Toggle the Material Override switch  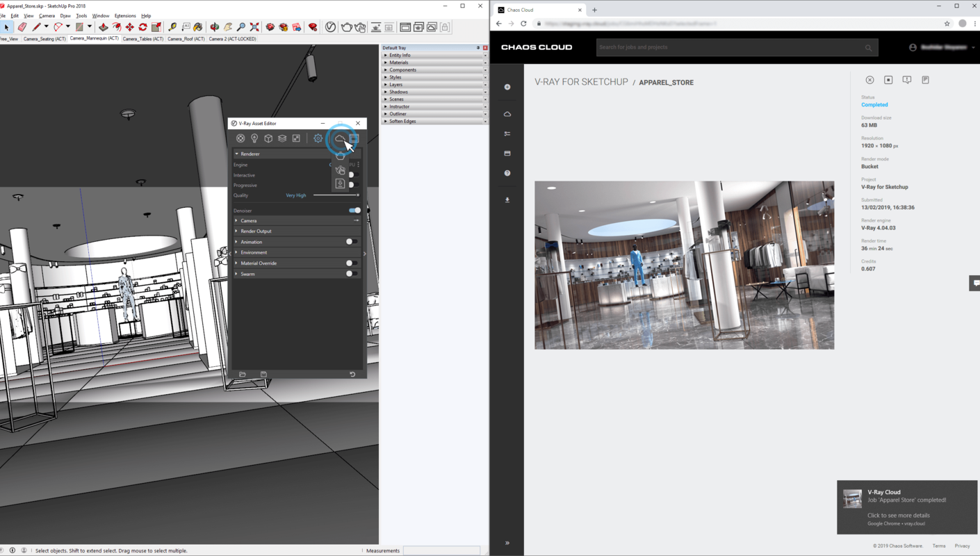[x=352, y=263]
